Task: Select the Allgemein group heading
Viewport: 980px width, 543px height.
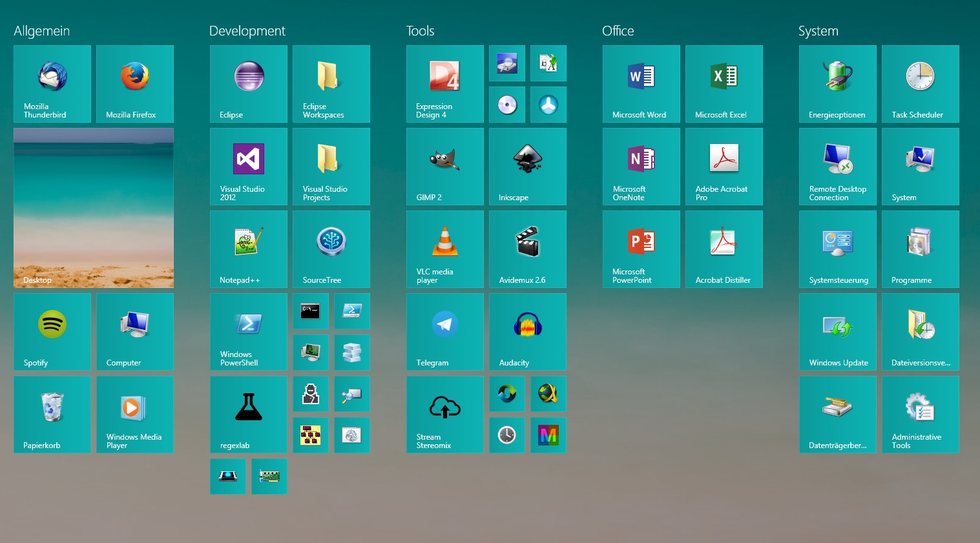Action: click(42, 31)
